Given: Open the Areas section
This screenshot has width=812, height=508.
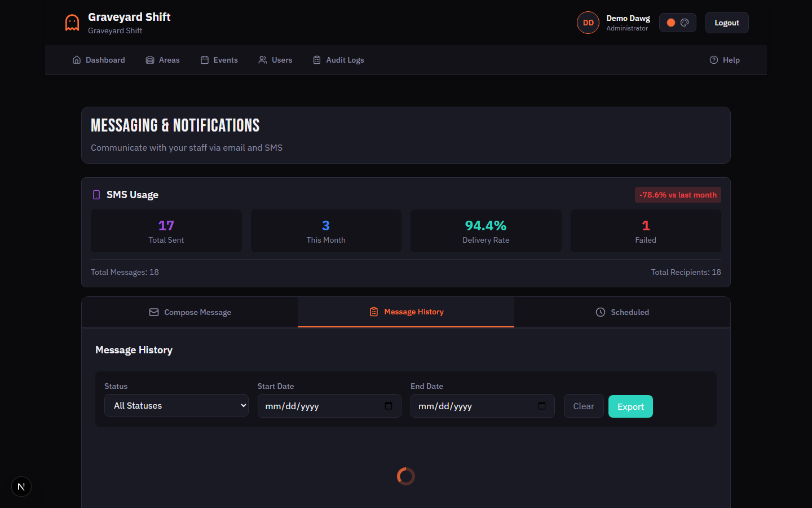Looking at the screenshot, I should click(x=162, y=60).
